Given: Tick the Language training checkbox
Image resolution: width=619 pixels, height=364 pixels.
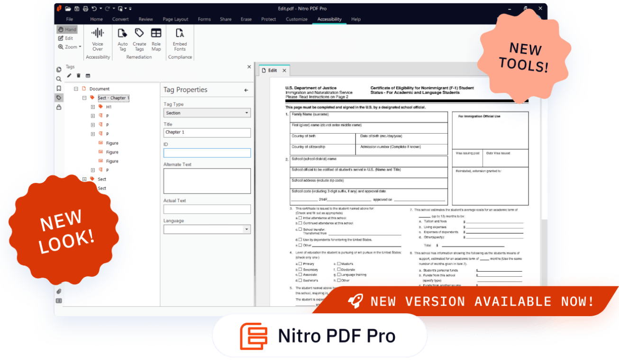Looking at the screenshot, I should click(x=338, y=274).
